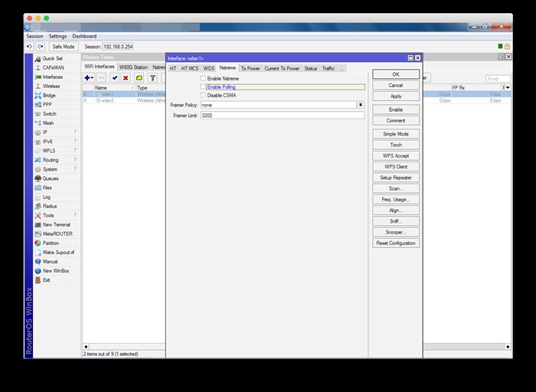Tick the Disable CSMA checkbox
Viewport: 536px width, 392px height.
(204, 95)
